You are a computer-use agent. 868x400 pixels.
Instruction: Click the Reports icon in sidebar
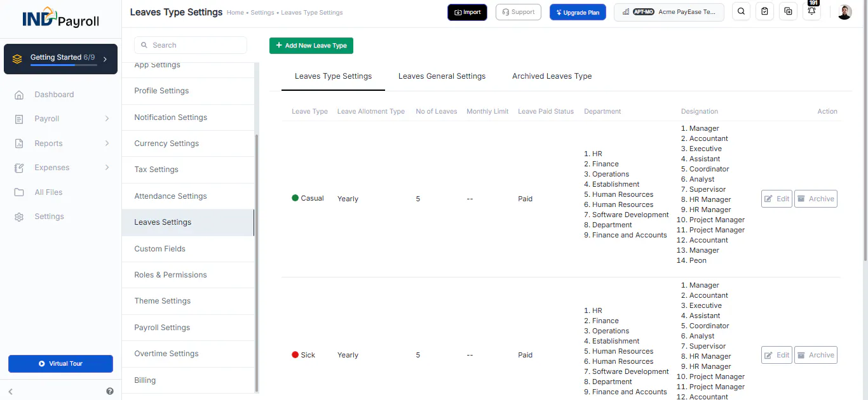tap(19, 143)
